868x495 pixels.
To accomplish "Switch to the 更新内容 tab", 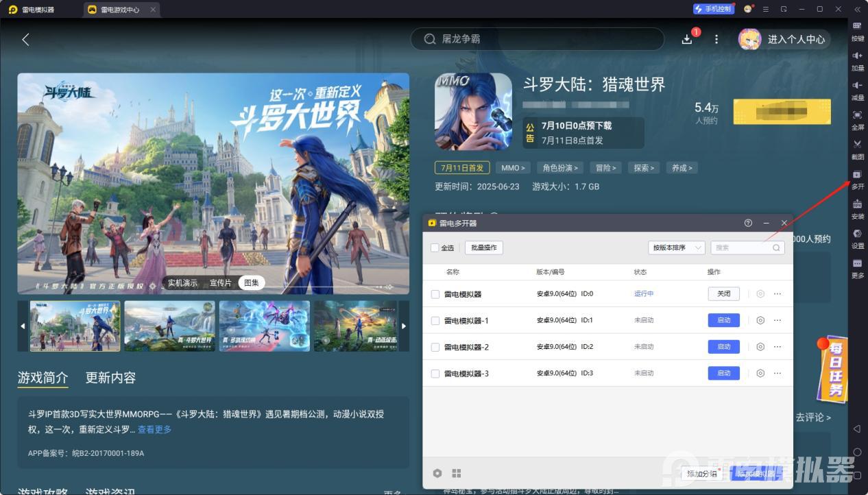I will point(110,378).
